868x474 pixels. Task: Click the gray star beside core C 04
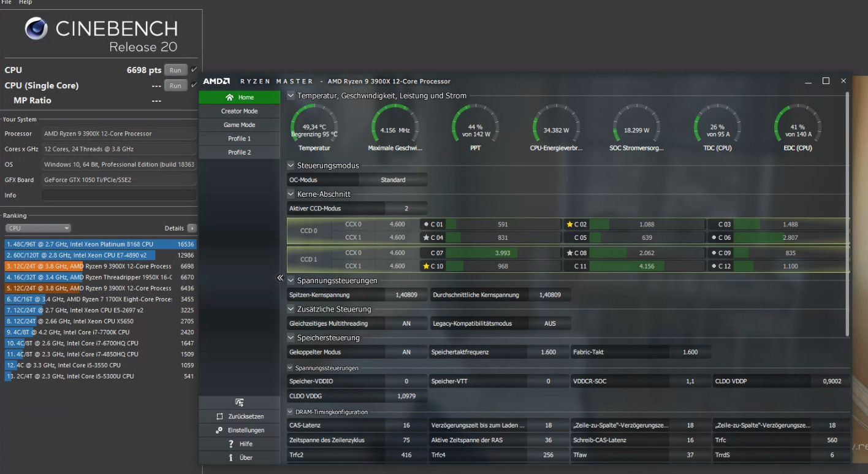pyautogui.click(x=426, y=237)
